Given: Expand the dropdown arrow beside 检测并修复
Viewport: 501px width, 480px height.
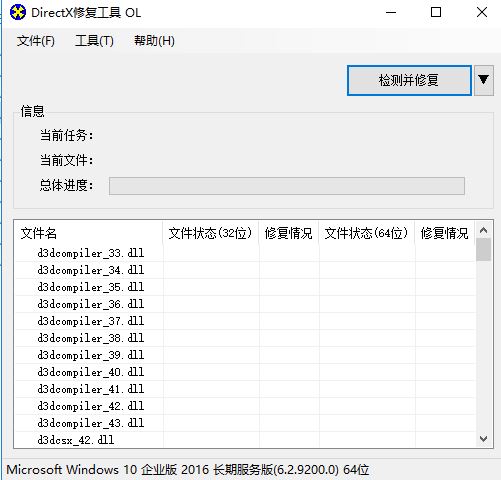Looking at the screenshot, I should (x=484, y=80).
